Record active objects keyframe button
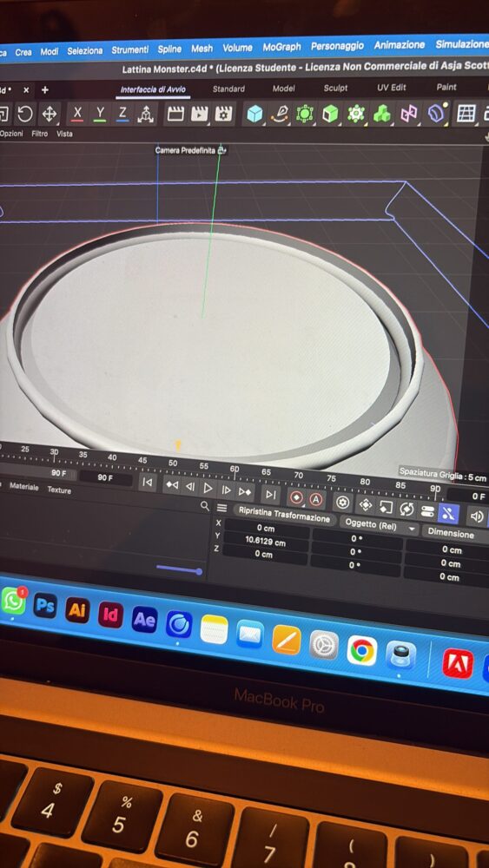Viewport: 489px width, 868px height. click(297, 497)
